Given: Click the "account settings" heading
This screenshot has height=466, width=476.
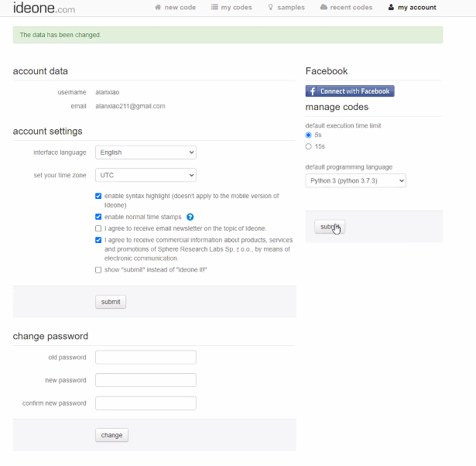Looking at the screenshot, I should click(48, 131).
